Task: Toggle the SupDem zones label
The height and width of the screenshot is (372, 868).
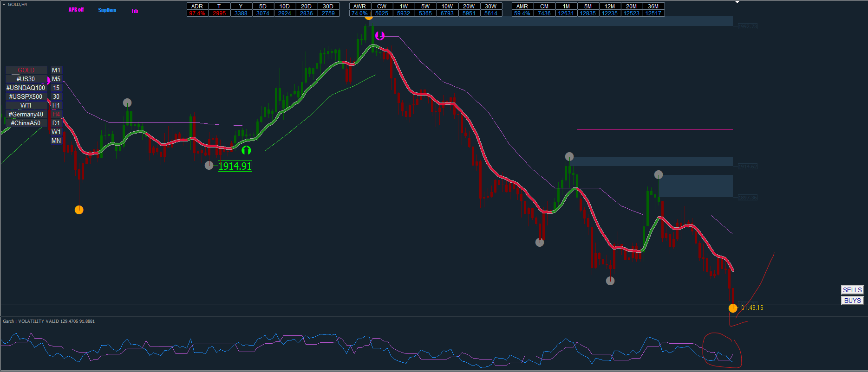Action: coord(107,10)
